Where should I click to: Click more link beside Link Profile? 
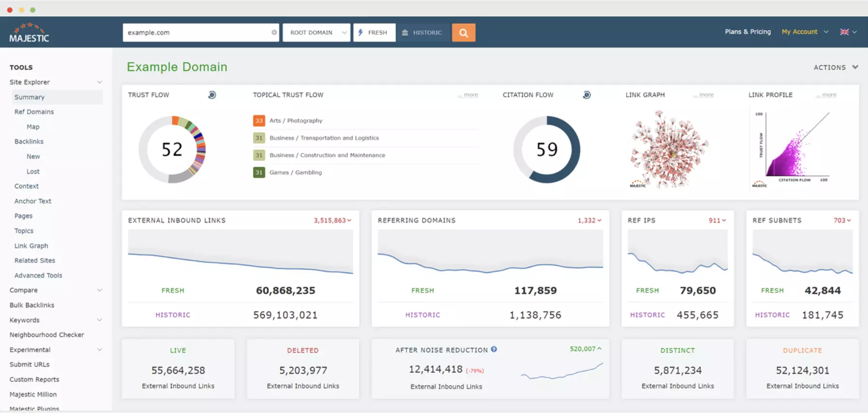tap(826, 95)
